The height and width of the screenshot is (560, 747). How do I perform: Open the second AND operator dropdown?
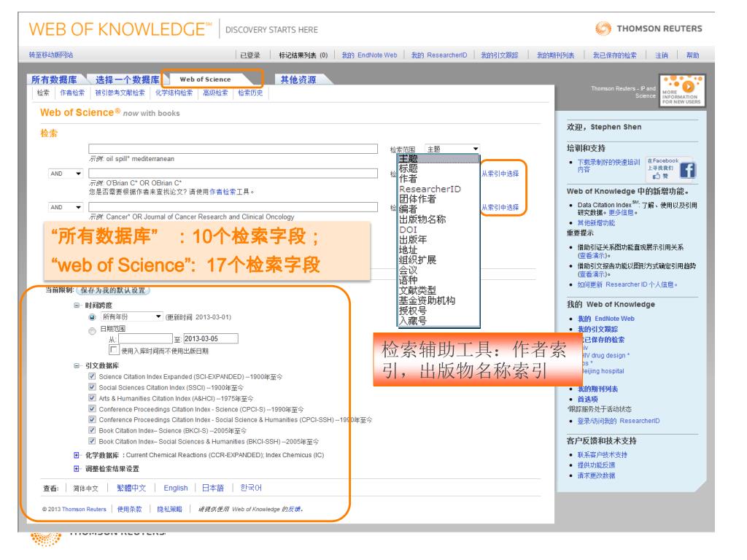click(x=66, y=207)
